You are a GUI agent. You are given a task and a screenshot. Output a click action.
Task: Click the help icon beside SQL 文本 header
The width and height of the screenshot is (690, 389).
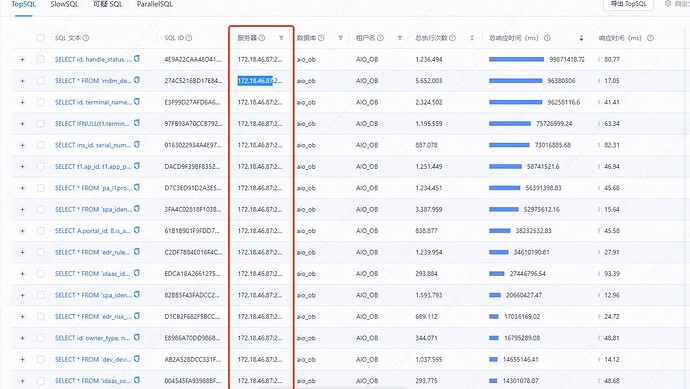tap(86, 38)
